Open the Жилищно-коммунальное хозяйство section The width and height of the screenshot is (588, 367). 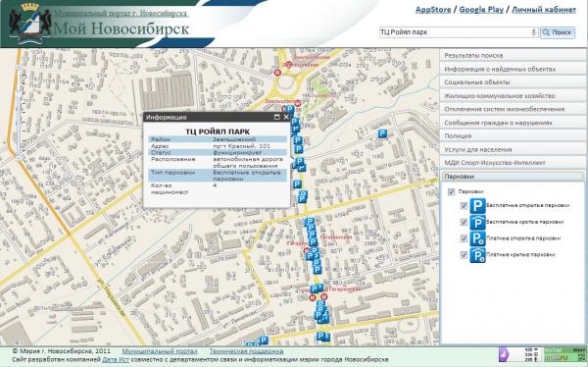pos(513,96)
